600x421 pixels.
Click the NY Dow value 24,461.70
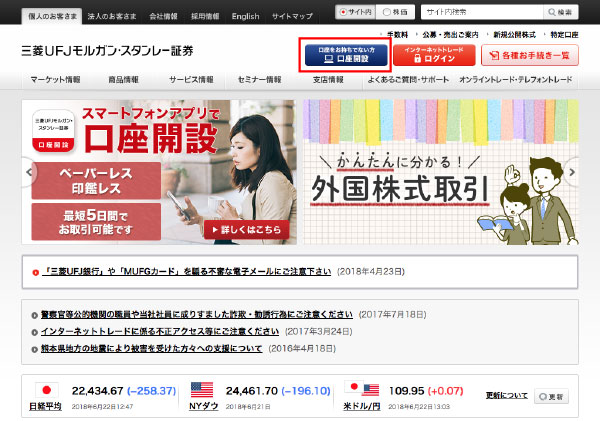[x=251, y=391]
